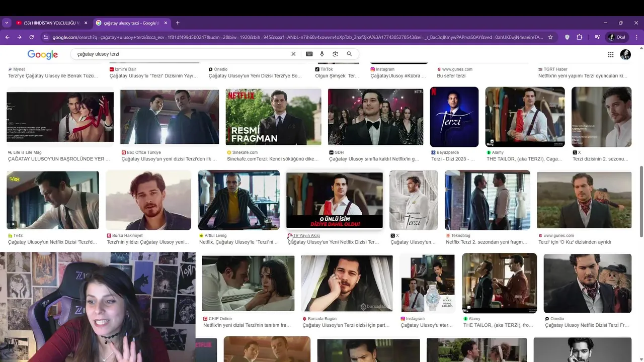Open the Alamy 'fro...' fitting image
The image size is (644, 362).
[x=499, y=283]
